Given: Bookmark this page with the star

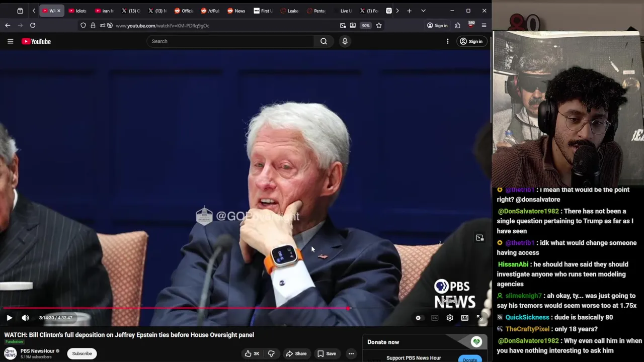Looking at the screenshot, I should [379, 25].
